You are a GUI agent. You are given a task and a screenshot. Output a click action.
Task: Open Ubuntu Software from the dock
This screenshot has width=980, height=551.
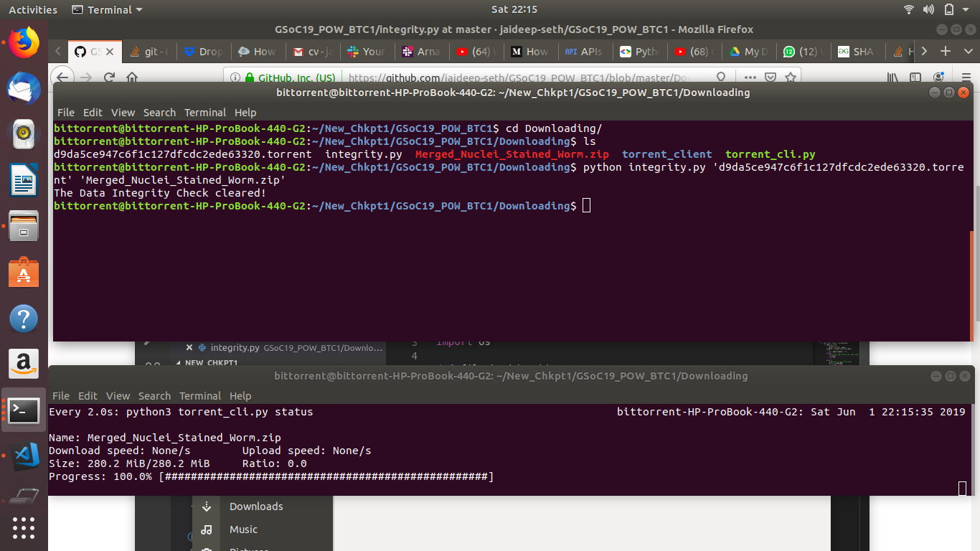click(24, 272)
